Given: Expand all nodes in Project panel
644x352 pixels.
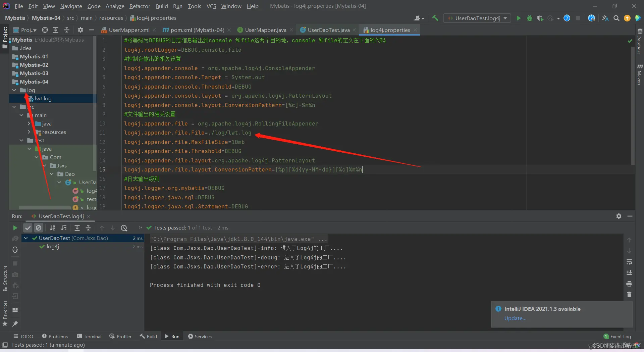Looking at the screenshot, I should (x=56, y=30).
